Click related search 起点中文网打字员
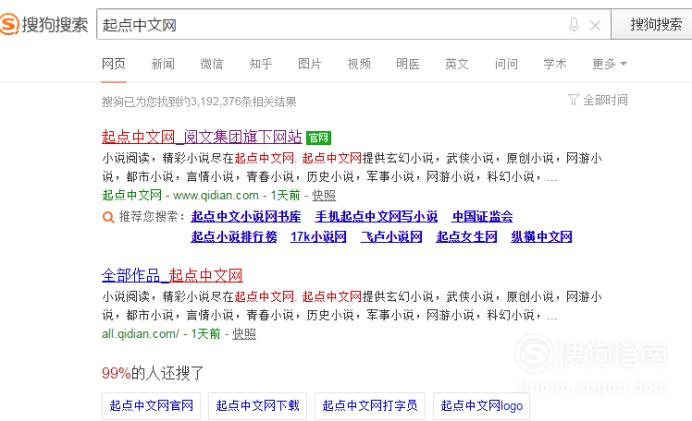The width and height of the screenshot is (692, 421). click(x=370, y=406)
